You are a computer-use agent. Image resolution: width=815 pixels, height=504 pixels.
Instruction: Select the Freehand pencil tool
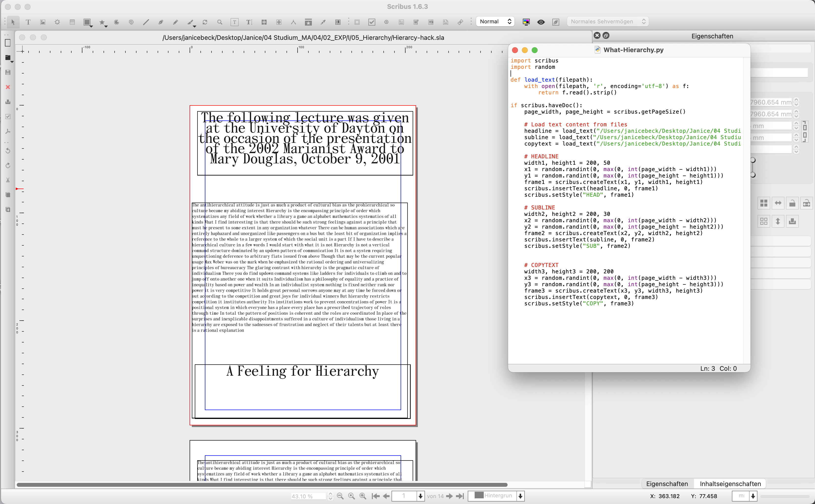[x=175, y=22]
